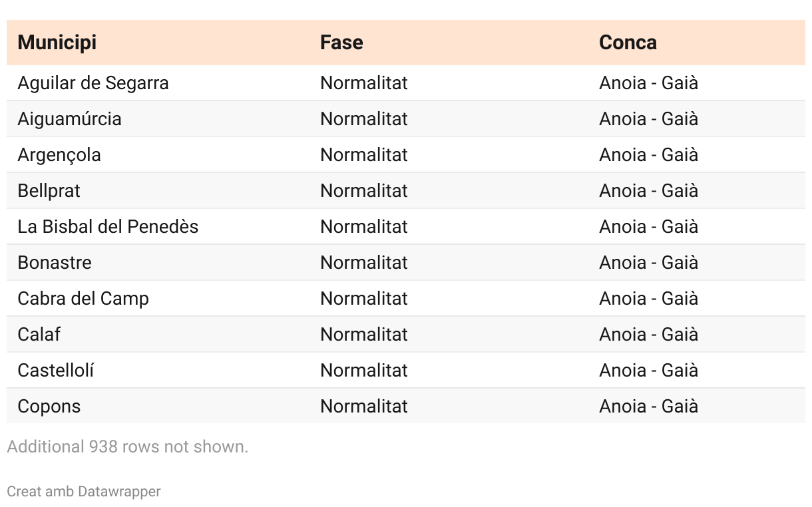Click La Bisbal del Penedès

pos(108,227)
